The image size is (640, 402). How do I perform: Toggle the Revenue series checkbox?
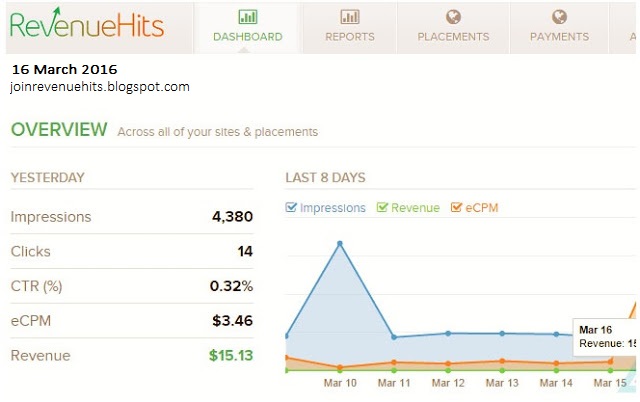point(382,208)
